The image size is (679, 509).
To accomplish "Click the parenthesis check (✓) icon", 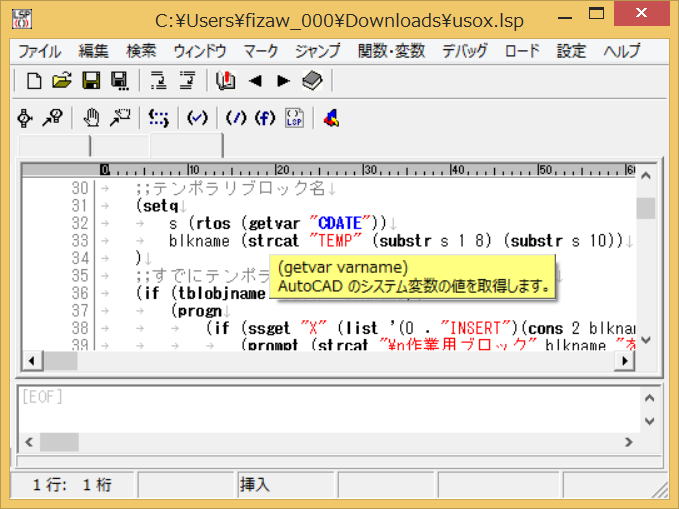I will coord(197,118).
